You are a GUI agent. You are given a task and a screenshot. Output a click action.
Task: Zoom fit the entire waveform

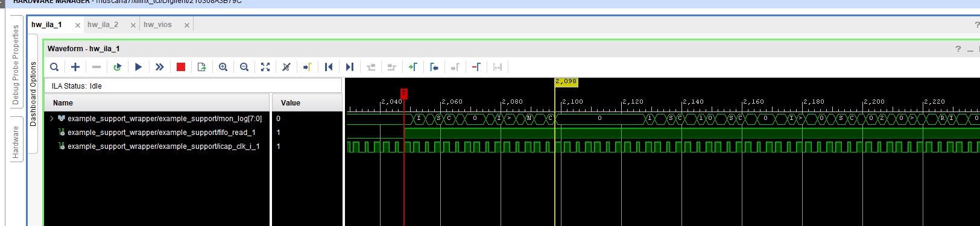point(265,67)
